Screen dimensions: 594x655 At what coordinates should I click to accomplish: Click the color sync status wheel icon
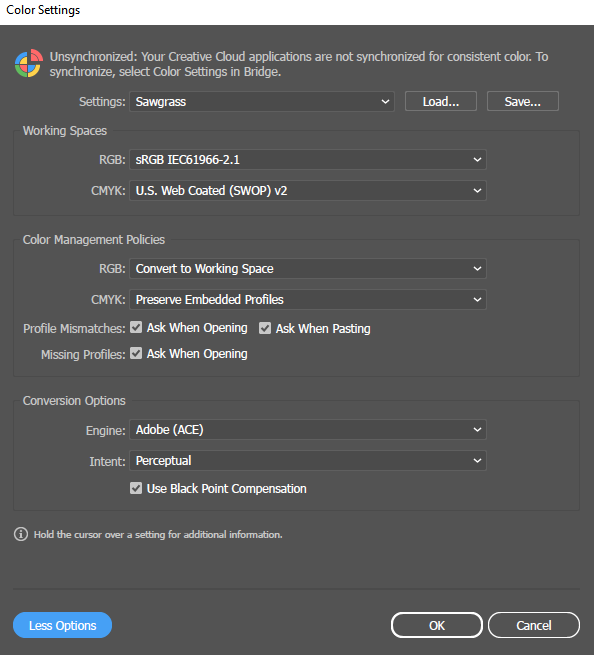[29, 63]
